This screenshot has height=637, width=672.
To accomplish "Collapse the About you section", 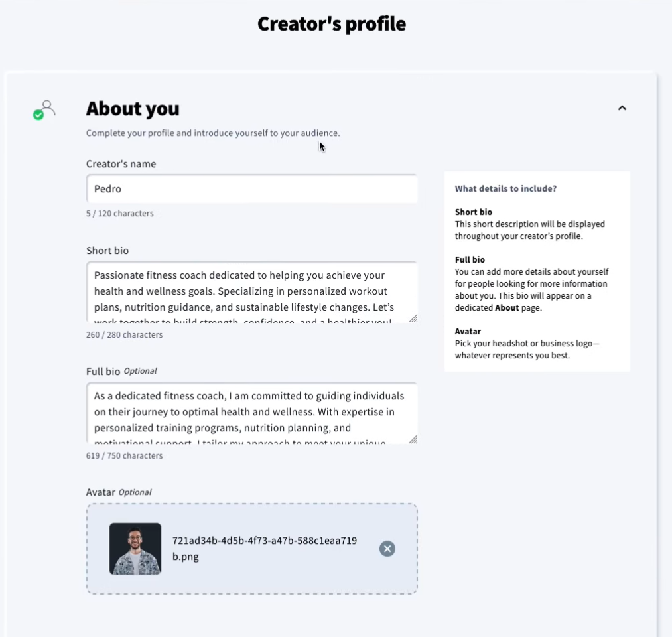I will [x=622, y=107].
